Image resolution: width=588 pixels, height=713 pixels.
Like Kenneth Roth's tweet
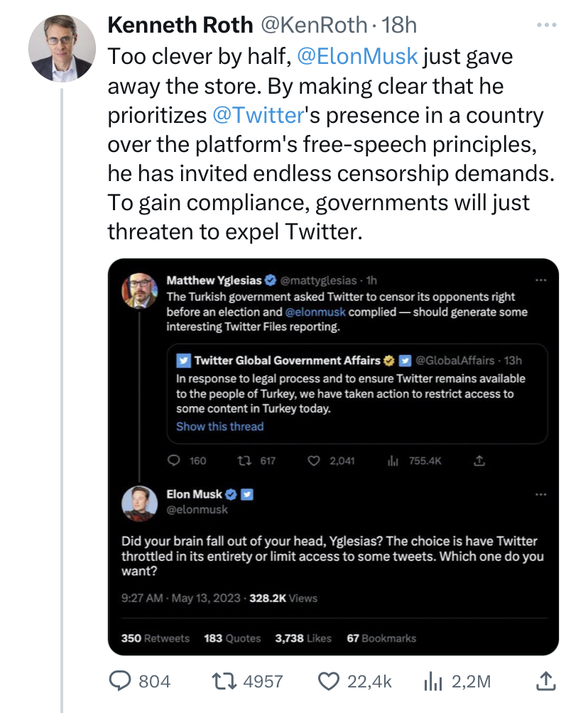click(328, 681)
